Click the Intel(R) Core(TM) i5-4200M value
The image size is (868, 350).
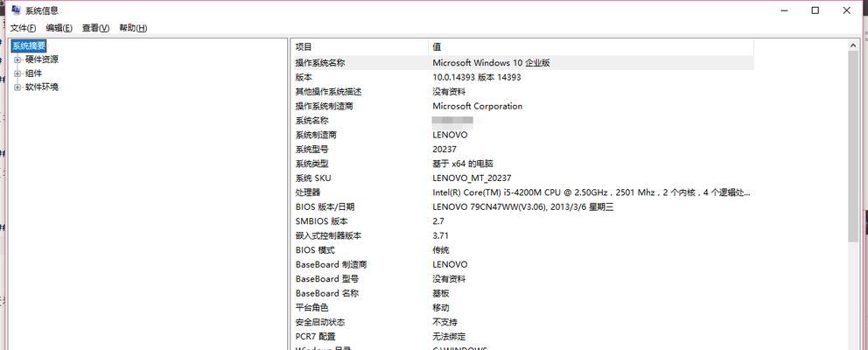tap(591, 192)
